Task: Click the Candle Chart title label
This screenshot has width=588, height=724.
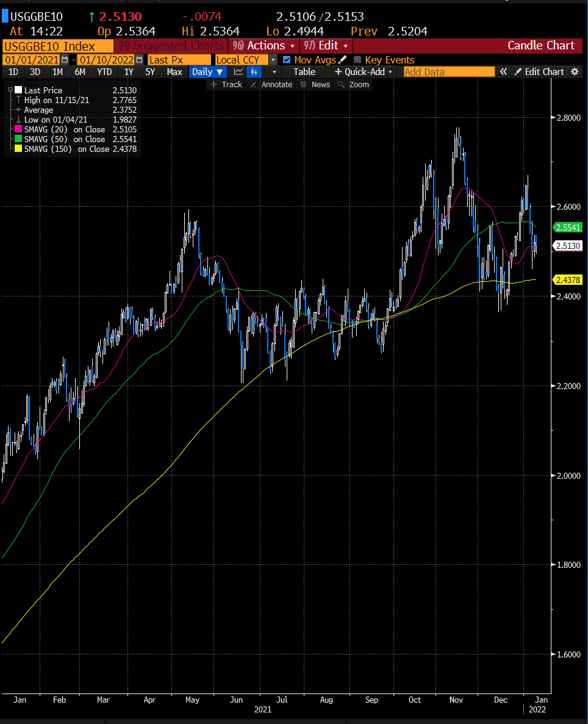Action: pyautogui.click(x=541, y=45)
